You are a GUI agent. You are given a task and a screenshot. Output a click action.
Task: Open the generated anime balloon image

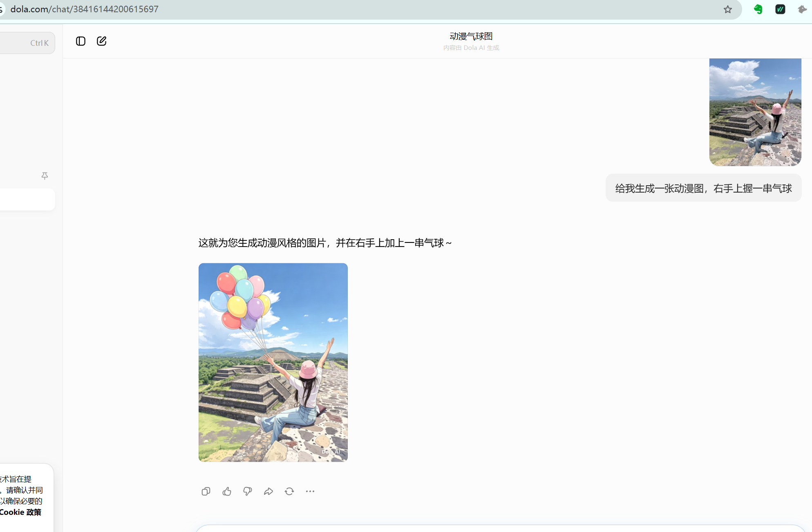pyautogui.click(x=273, y=362)
